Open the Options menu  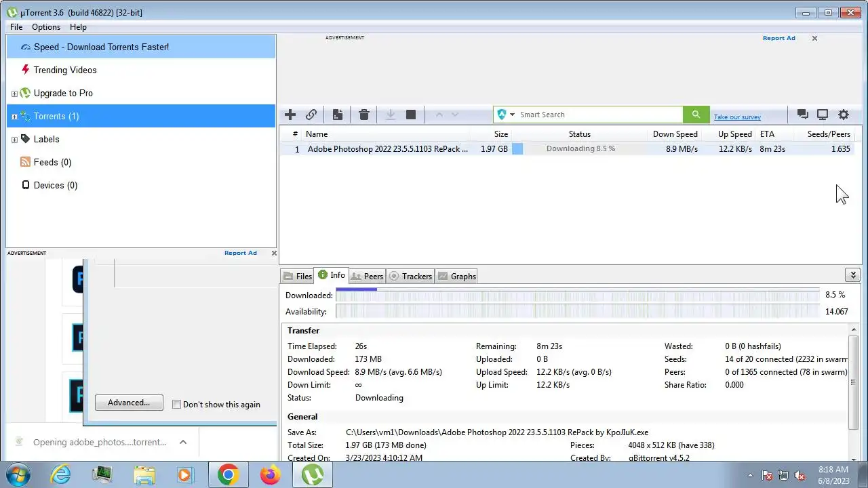[x=46, y=27]
